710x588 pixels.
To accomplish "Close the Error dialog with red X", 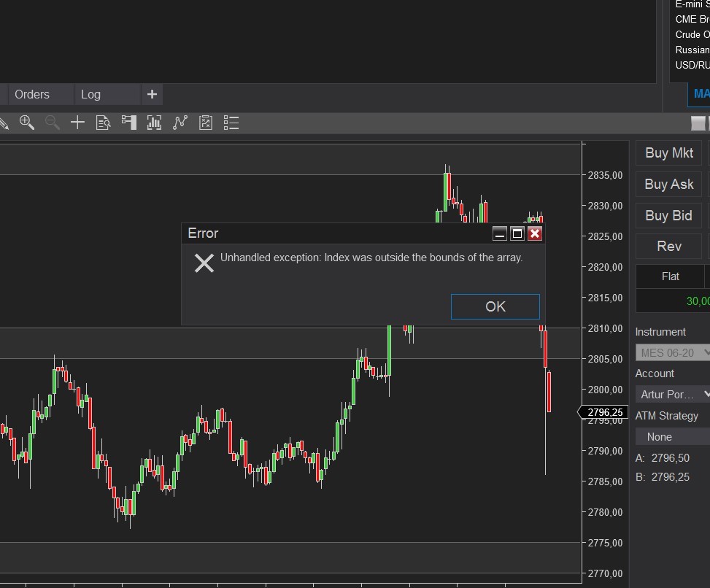I will coord(535,233).
